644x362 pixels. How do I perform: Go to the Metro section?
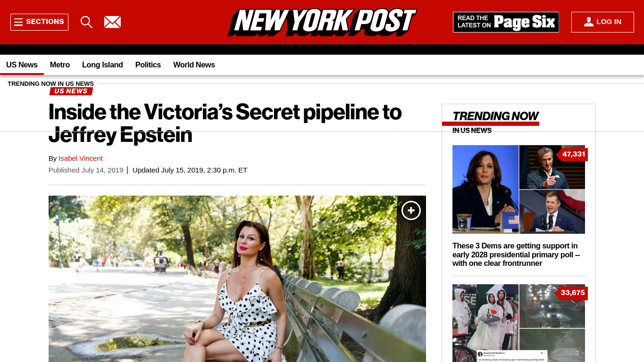pos(60,65)
